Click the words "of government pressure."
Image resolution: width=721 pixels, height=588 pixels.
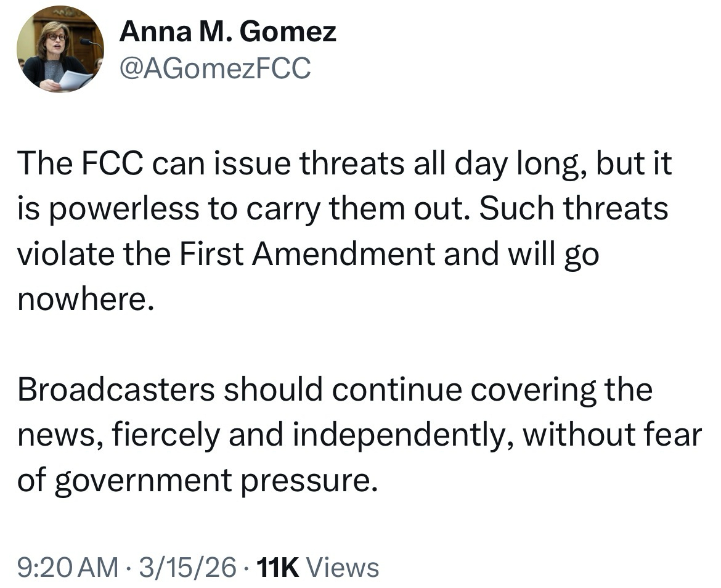pyautogui.click(x=197, y=481)
